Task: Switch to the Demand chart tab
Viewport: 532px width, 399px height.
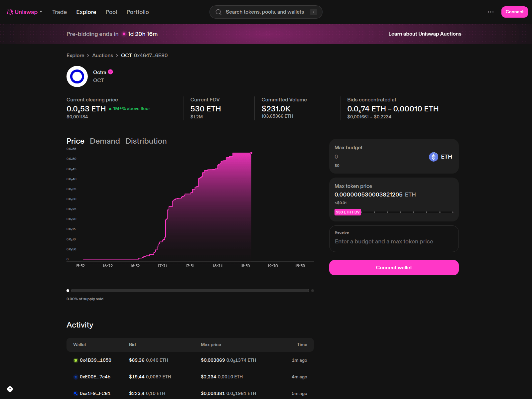Action: 105,141
